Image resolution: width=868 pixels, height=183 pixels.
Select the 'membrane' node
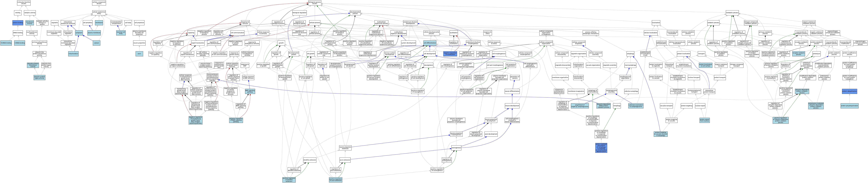point(99,23)
